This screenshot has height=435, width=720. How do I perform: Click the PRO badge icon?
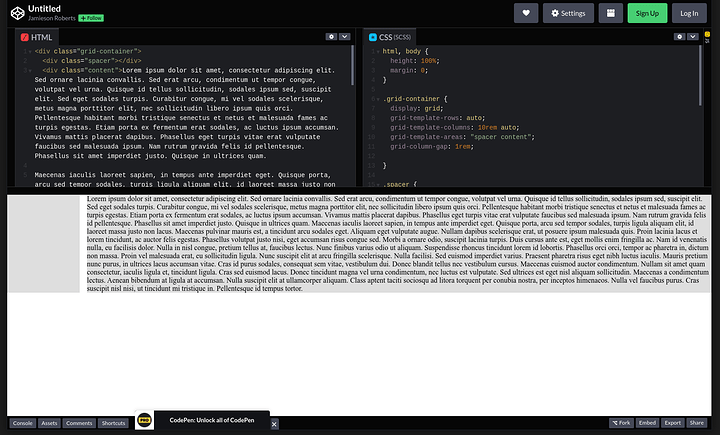(144, 423)
